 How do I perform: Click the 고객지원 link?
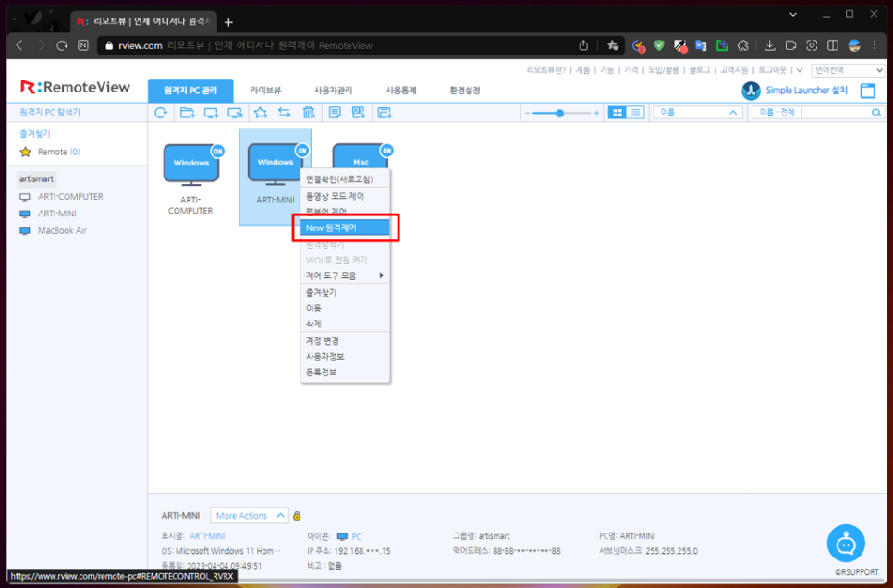[x=734, y=70]
